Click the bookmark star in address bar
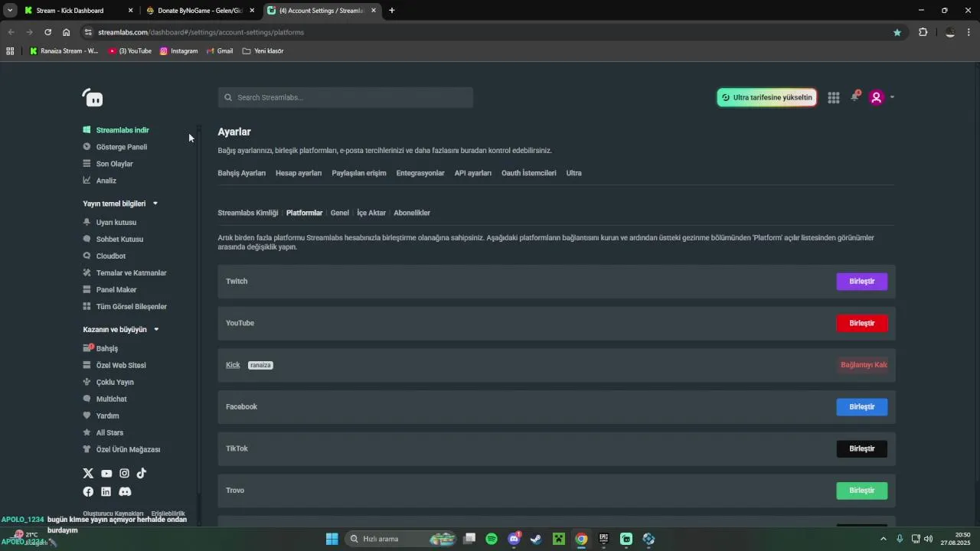 coord(897,32)
